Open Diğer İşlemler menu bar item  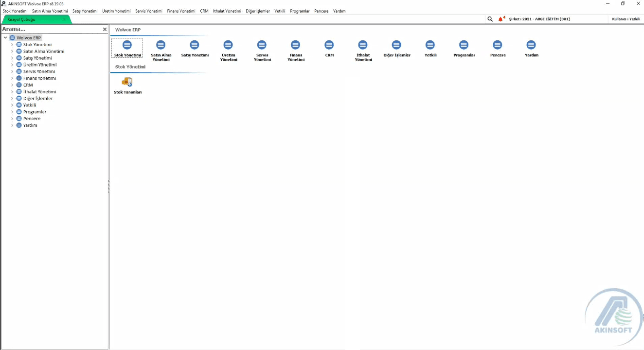pos(258,11)
